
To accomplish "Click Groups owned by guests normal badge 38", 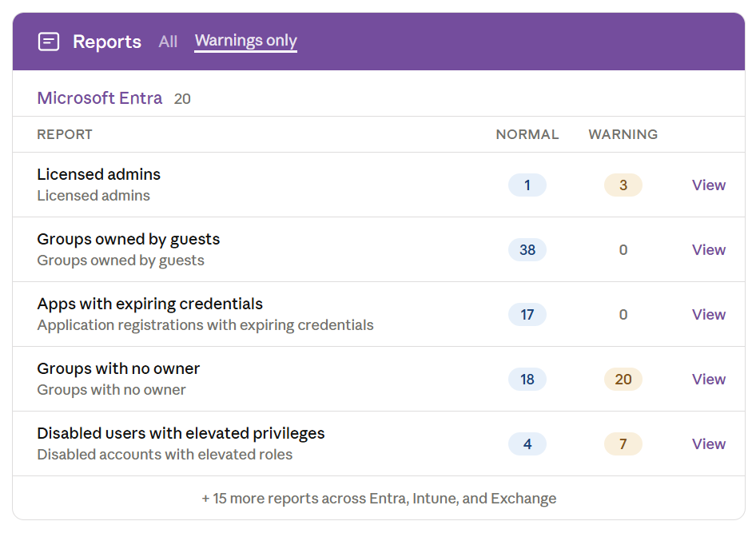I will pos(527,250).
